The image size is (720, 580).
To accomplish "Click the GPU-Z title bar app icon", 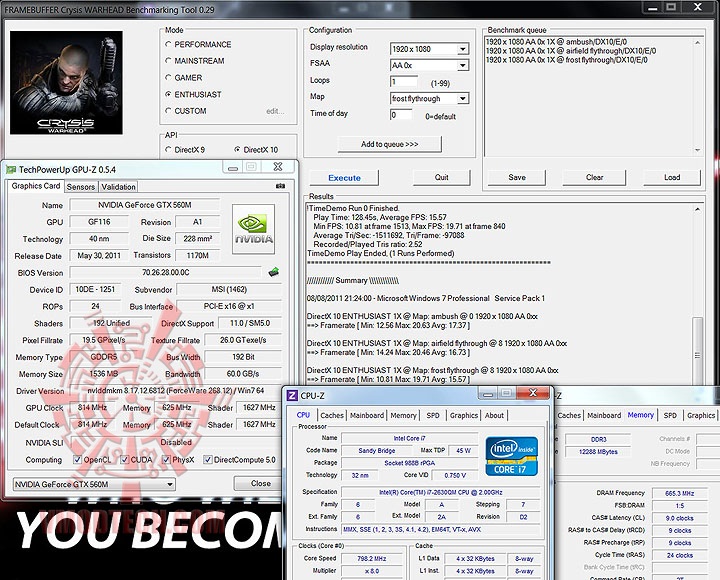I will (x=11, y=169).
